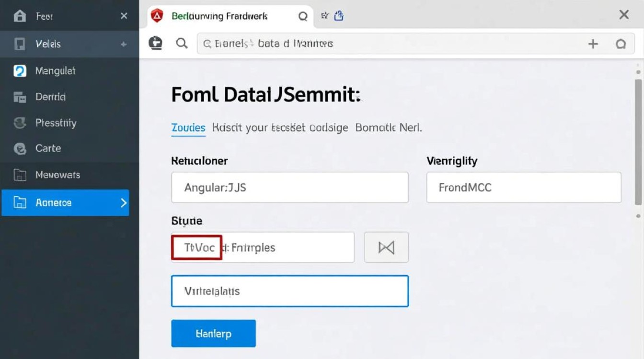The height and width of the screenshot is (359, 644).
Task: Click the Veleis sidebar icon
Action: [x=20, y=44]
